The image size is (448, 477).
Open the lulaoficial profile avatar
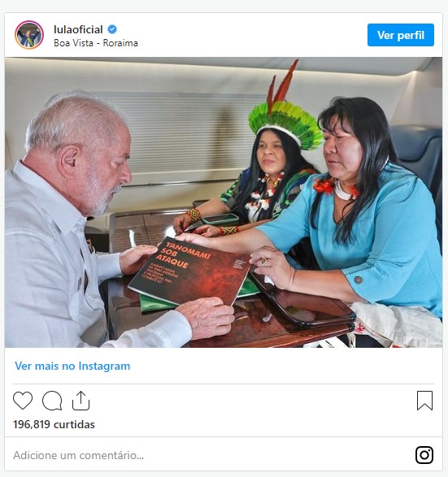(x=29, y=35)
